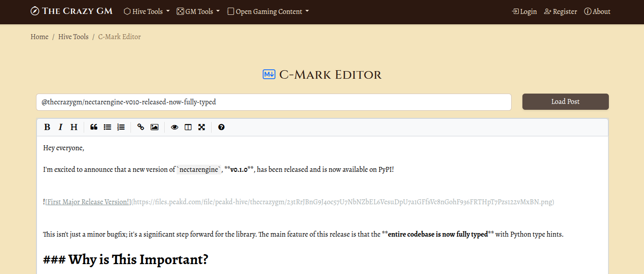
Task: Toggle side-by-side view
Action: 188,127
